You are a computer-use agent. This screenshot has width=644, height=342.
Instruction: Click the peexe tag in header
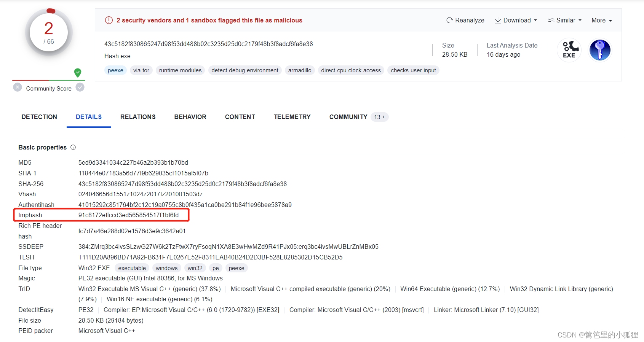[x=115, y=70]
